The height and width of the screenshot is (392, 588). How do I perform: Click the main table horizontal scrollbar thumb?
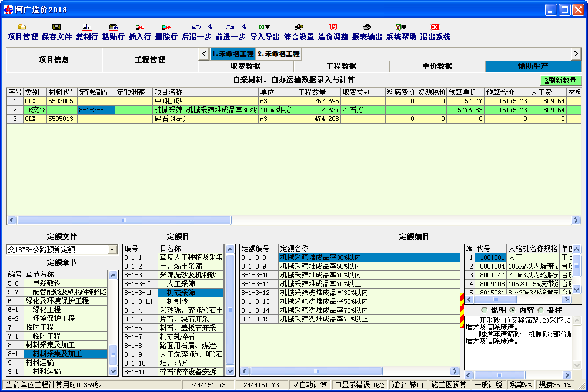(x=124, y=220)
